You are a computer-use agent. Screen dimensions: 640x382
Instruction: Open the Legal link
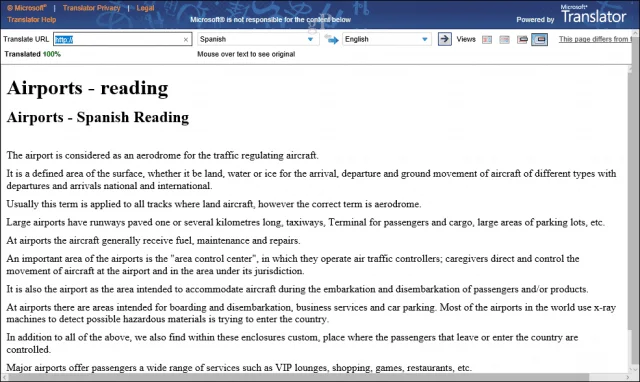145,8
